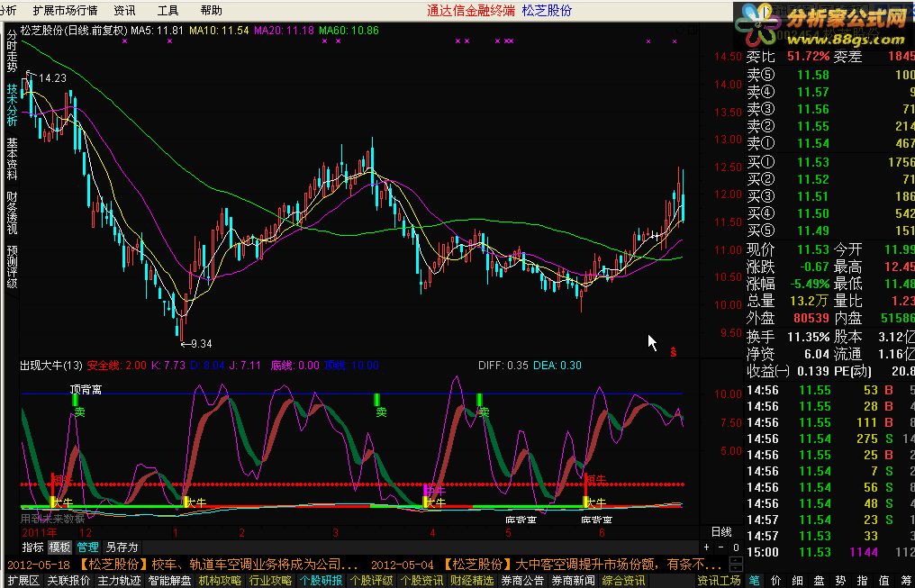This screenshot has height=588, width=915.
Task: Open the 个股研报 bottom tab
Action: [x=321, y=581]
